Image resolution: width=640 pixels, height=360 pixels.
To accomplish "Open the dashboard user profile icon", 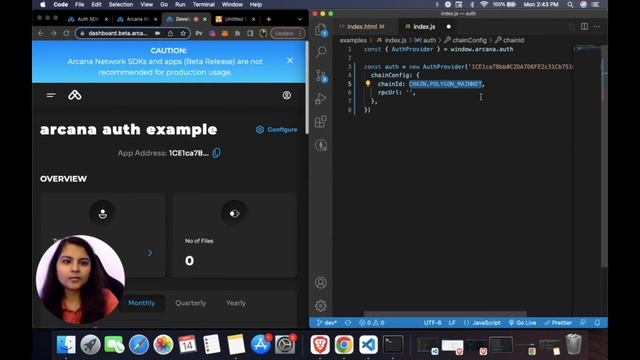I will 287,95.
